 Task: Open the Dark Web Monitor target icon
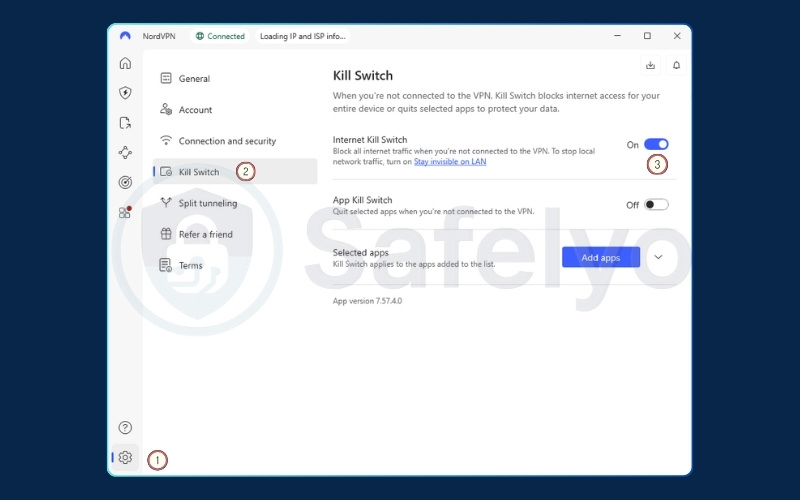click(x=125, y=182)
